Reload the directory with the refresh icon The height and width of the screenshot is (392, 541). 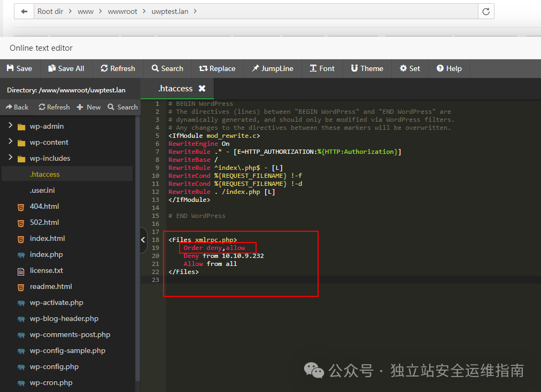[x=486, y=11]
